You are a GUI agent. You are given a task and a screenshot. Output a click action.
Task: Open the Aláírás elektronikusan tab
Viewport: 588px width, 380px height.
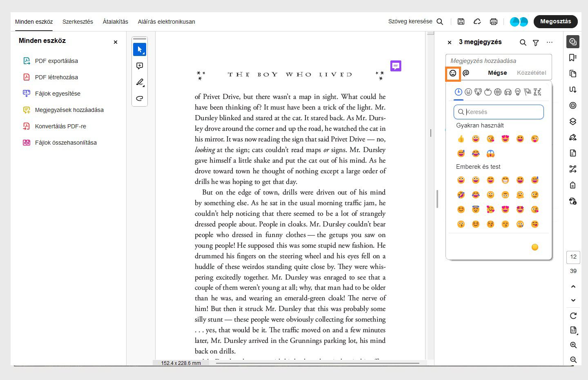pyautogui.click(x=167, y=22)
